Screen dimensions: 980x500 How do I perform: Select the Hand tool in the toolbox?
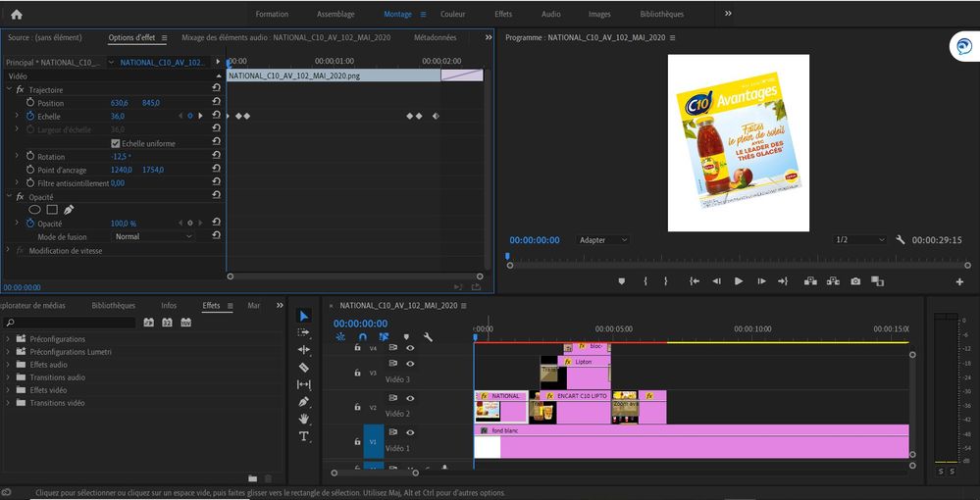click(x=304, y=419)
